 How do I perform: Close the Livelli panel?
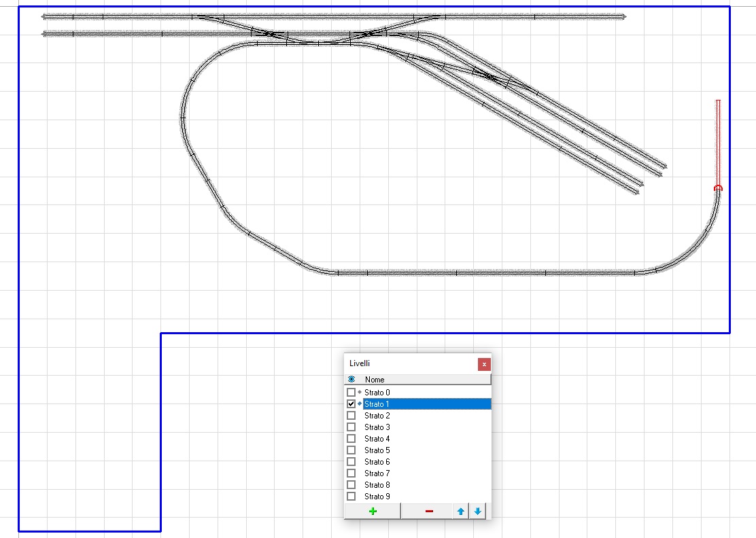[484, 364]
